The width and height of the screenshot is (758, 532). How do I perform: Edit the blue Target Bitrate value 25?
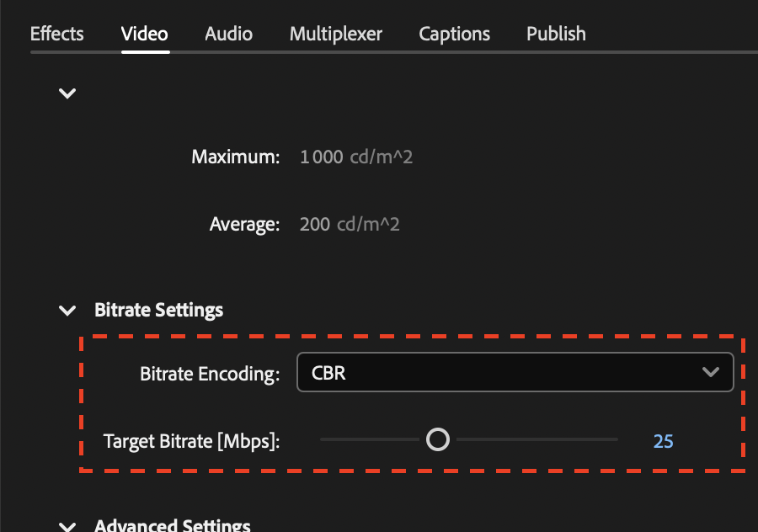pos(663,440)
